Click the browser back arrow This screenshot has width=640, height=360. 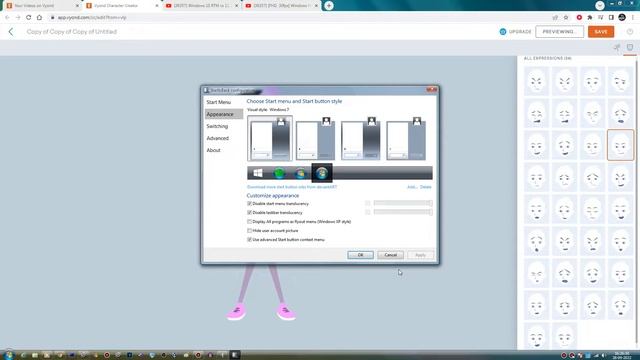[x=7, y=18]
